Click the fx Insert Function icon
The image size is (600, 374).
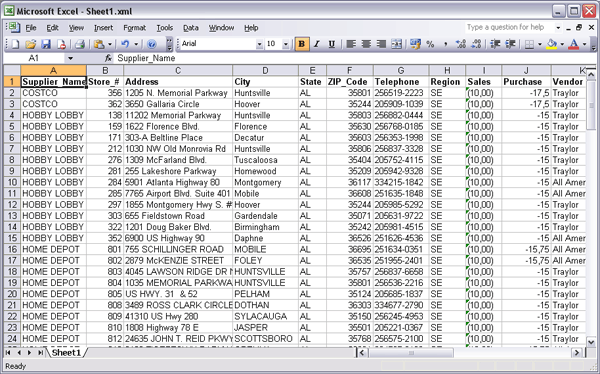[x=108, y=58]
